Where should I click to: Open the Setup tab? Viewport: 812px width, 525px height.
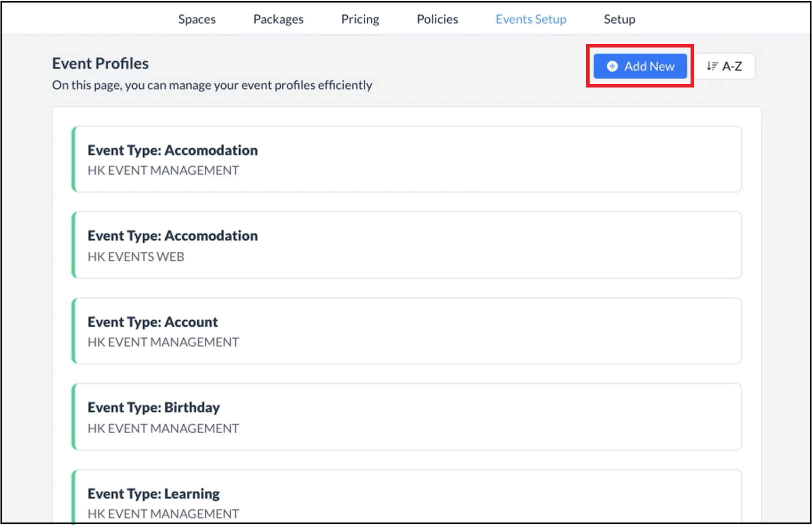pos(619,19)
